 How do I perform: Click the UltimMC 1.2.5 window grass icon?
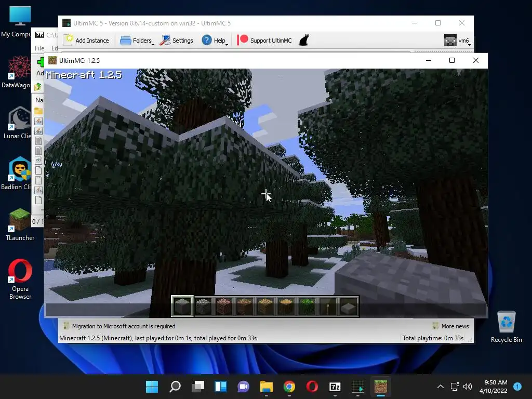point(52,60)
